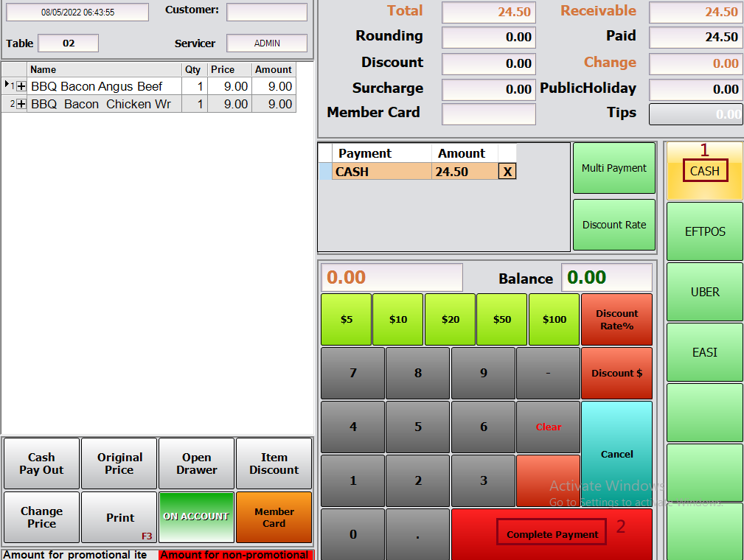The width and height of the screenshot is (744, 560).
Task: Choose EASI payment method
Action: click(x=705, y=352)
